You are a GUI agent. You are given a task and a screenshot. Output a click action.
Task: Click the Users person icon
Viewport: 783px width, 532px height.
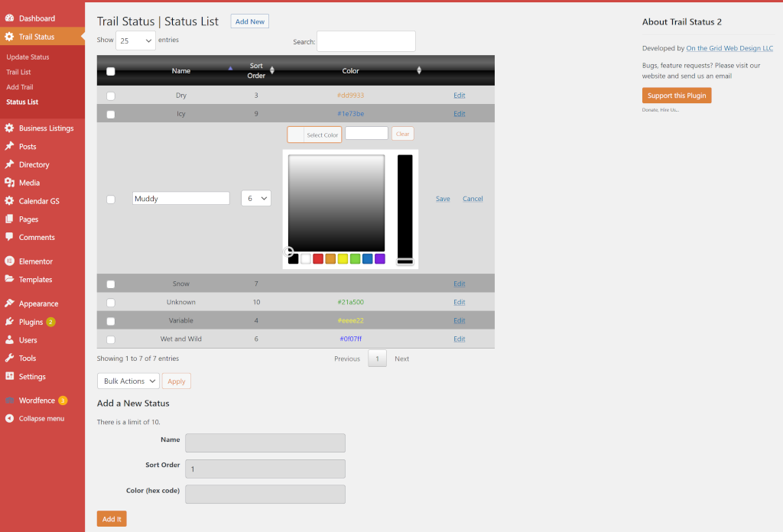click(x=9, y=340)
